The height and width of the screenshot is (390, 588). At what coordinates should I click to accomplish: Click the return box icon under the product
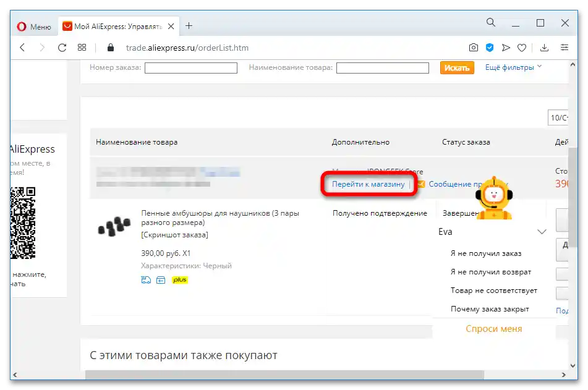click(161, 280)
